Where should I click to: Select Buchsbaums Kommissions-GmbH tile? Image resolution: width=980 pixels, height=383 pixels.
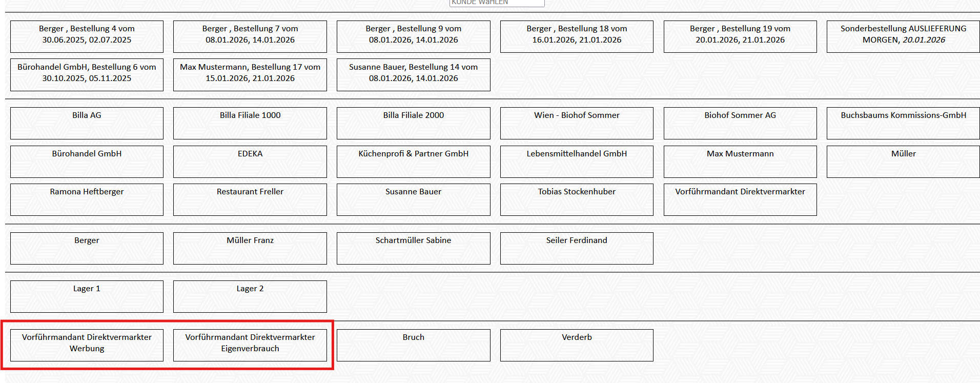pos(903,123)
